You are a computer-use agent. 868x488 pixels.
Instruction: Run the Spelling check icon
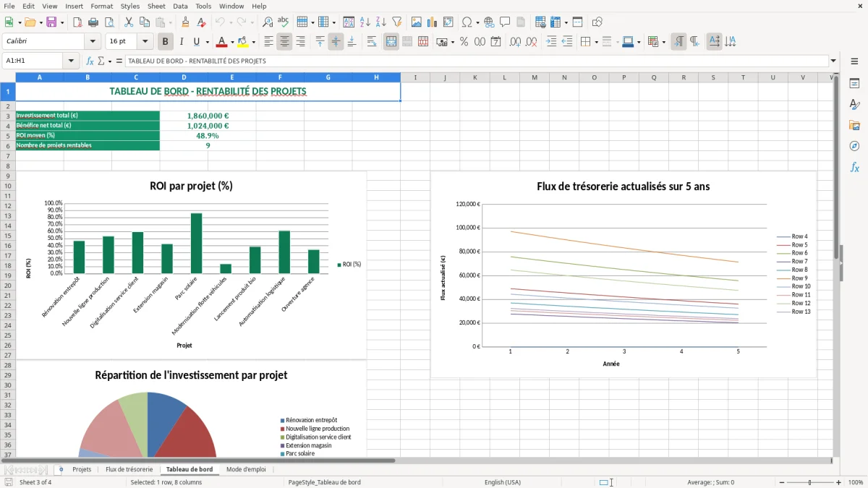tap(283, 22)
